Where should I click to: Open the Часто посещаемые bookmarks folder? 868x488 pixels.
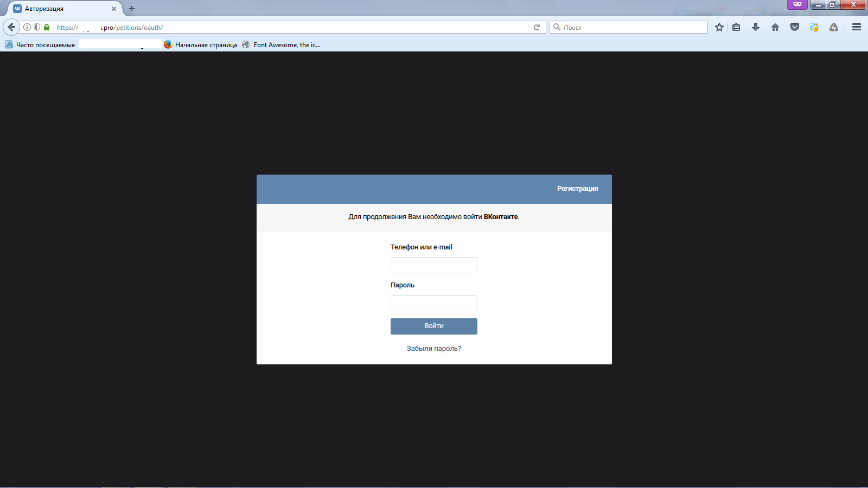41,45
